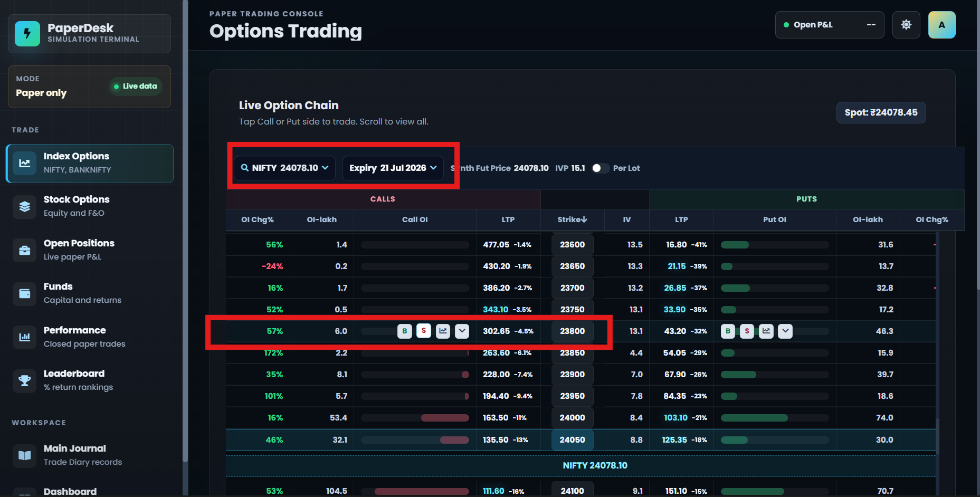The image size is (980, 497).
Task: Click call LTP 477.05 at 23600
Action: (x=496, y=245)
